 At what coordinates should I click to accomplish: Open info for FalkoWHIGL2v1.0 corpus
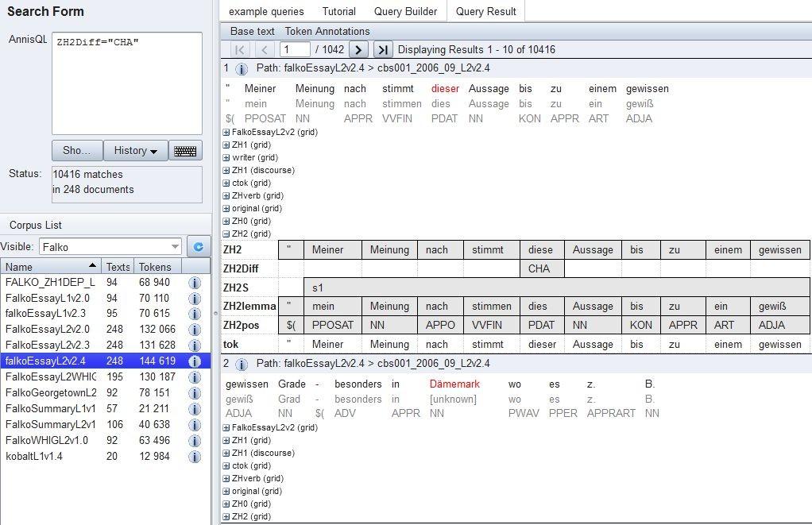pos(194,441)
